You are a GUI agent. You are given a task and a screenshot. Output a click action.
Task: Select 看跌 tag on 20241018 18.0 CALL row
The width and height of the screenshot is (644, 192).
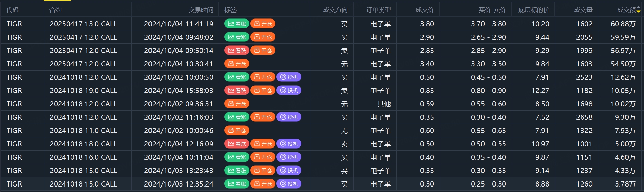pos(237,144)
